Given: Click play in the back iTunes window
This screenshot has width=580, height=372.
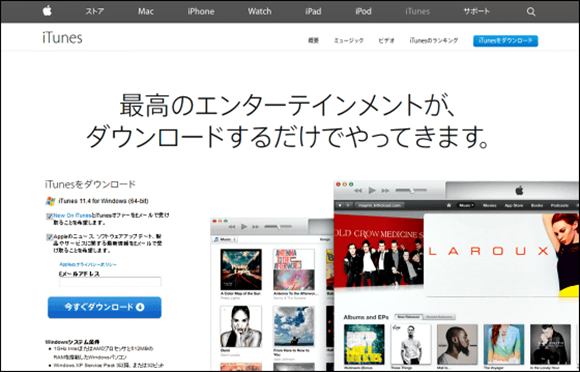Looking at the screenshot, I should point(244,226).
